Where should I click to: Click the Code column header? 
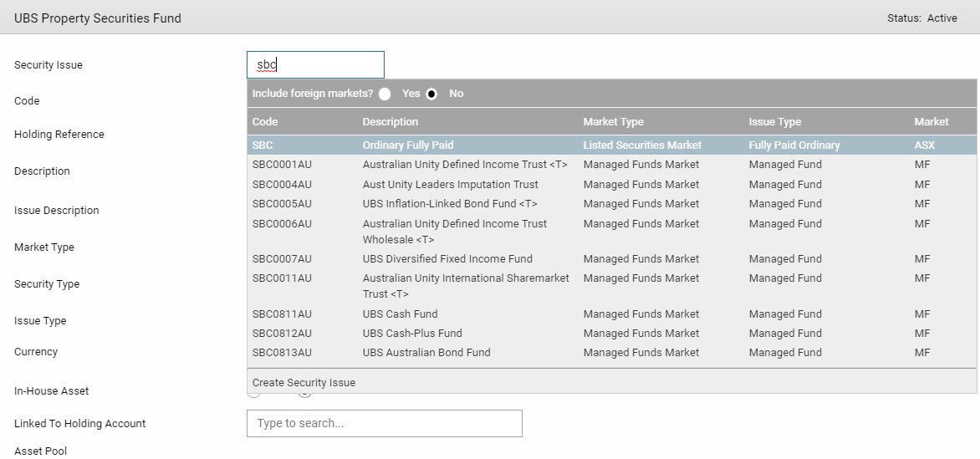[x=265, y=122]
